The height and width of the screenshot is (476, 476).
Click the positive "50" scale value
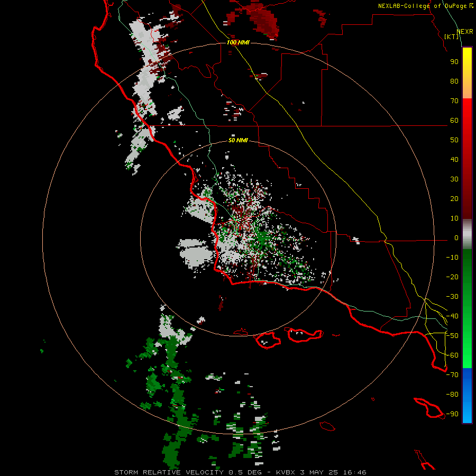[x=454, y=140]
